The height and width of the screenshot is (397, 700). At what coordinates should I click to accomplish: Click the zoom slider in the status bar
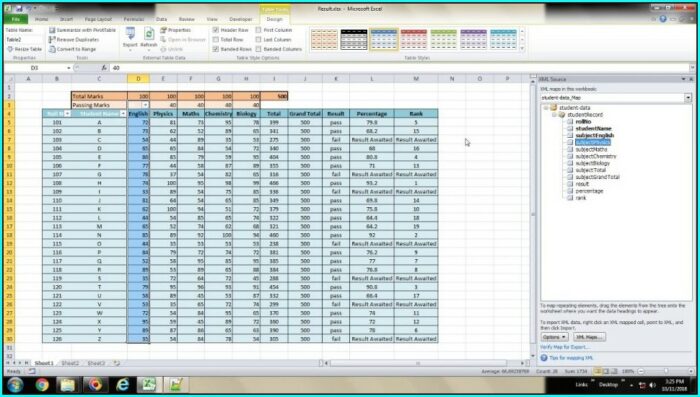click(665, 371)
